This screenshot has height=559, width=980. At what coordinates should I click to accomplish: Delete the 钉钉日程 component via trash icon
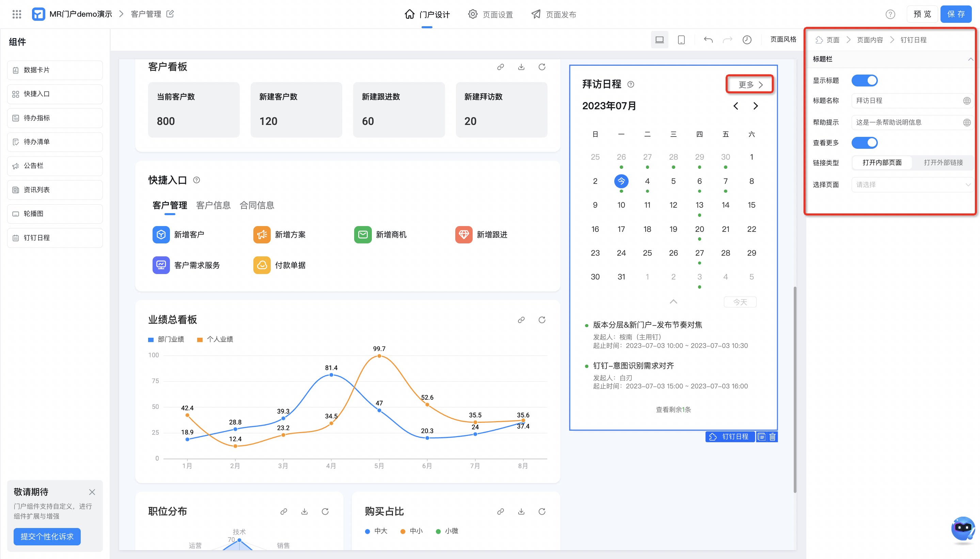pyautogui.click(x=773, y=437)
